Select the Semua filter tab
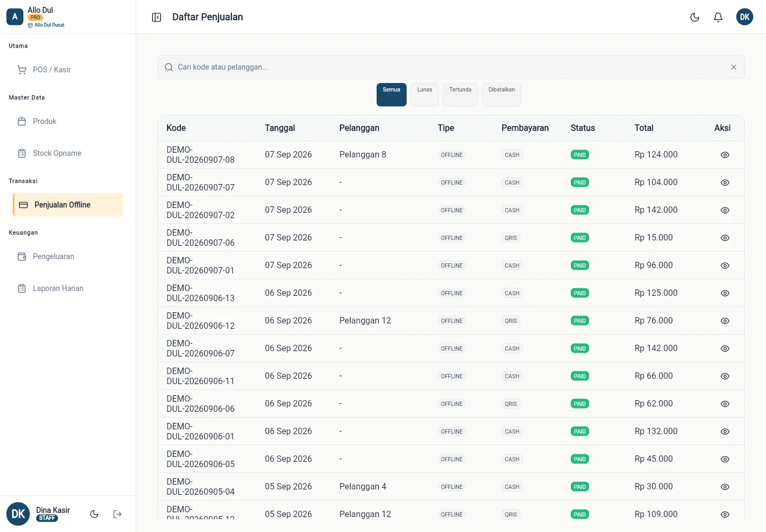766x532 pixels. tap(392, 95)
